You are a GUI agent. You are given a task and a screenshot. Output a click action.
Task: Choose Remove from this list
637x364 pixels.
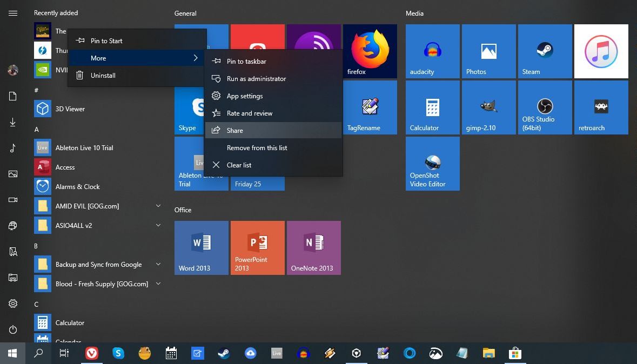click(273, 148)
